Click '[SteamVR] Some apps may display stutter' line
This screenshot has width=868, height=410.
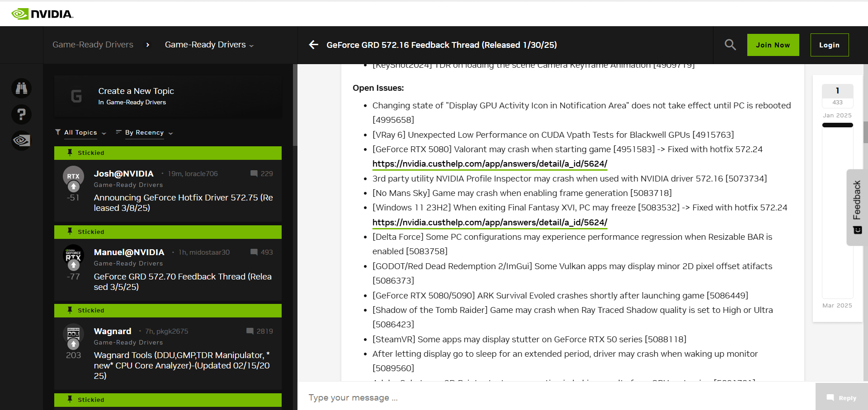[x=529, y=339]
